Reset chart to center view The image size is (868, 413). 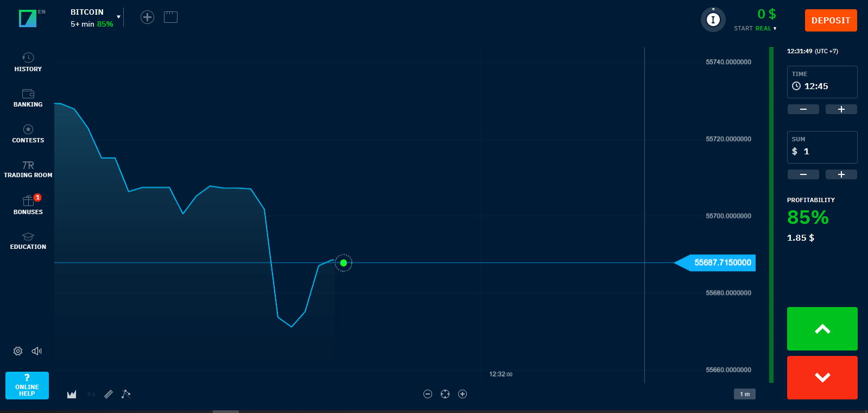[445, 394]
